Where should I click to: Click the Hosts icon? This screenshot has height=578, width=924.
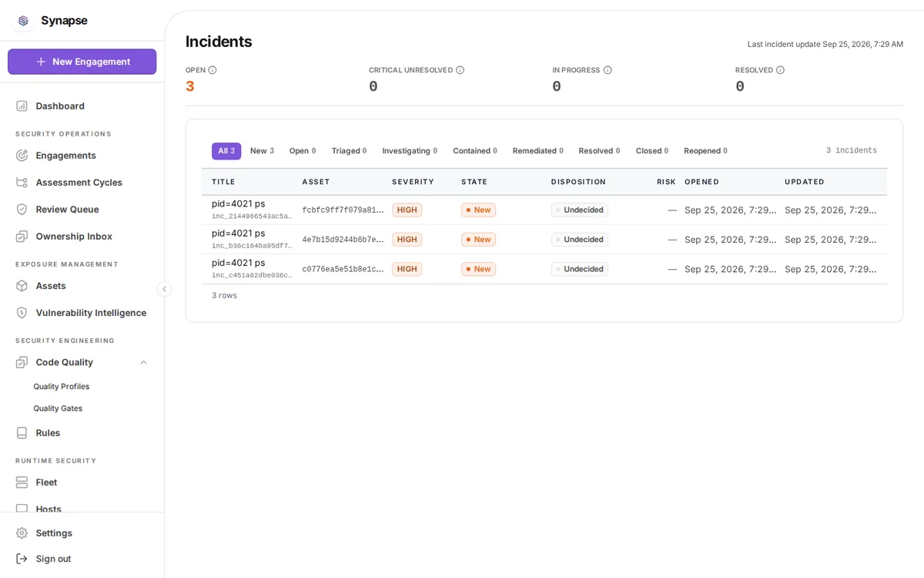point(22,508)
